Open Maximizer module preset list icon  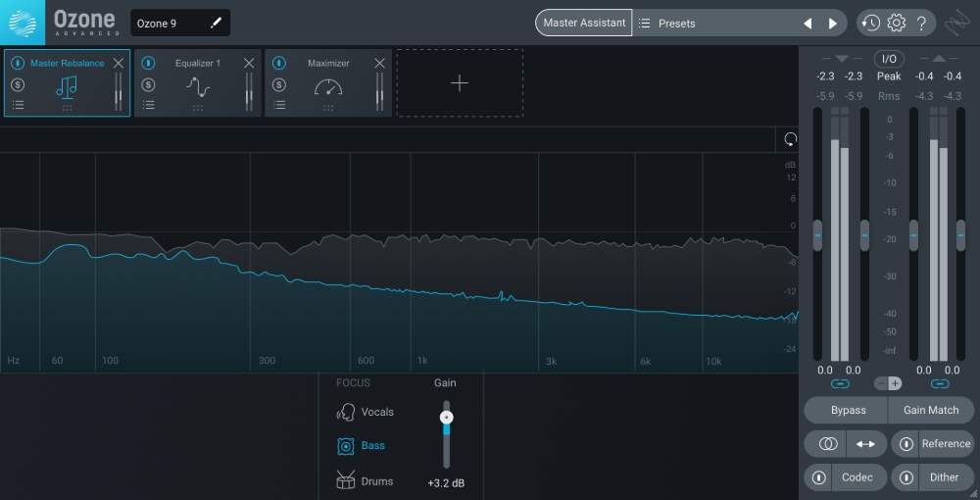point(278,105)
